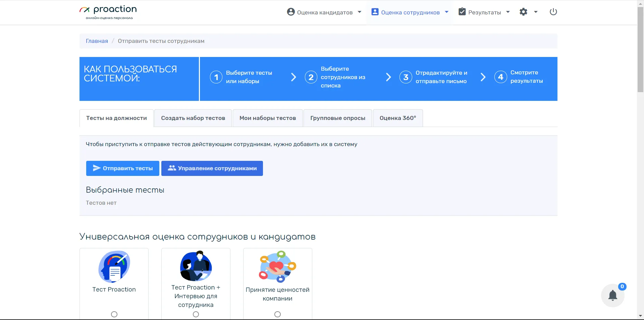Click the Proaction logo

click(108, 12)
